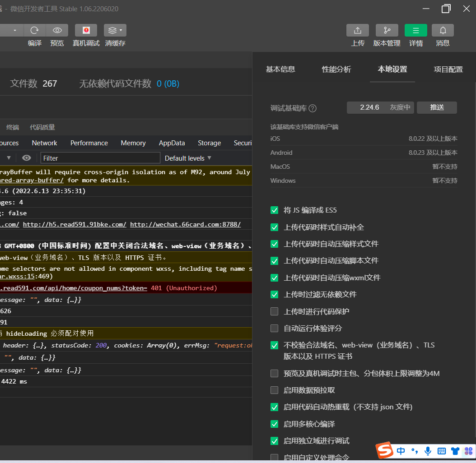
Task: Toggle the green details panel icon
Action: click(x=416, y=30)
